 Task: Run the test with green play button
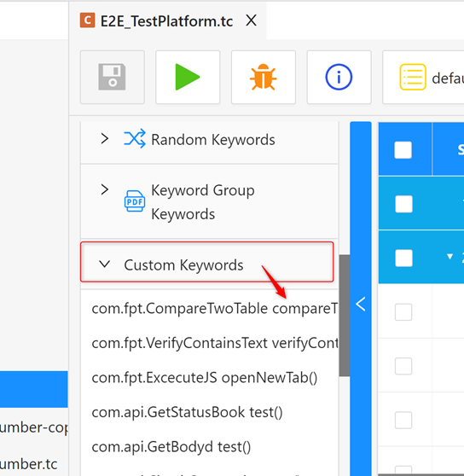(188, 77)
